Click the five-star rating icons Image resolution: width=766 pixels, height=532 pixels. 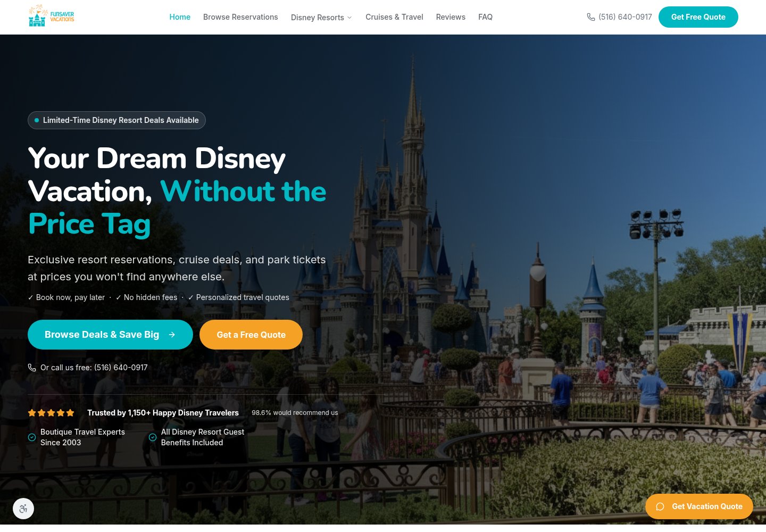point(51,413)
